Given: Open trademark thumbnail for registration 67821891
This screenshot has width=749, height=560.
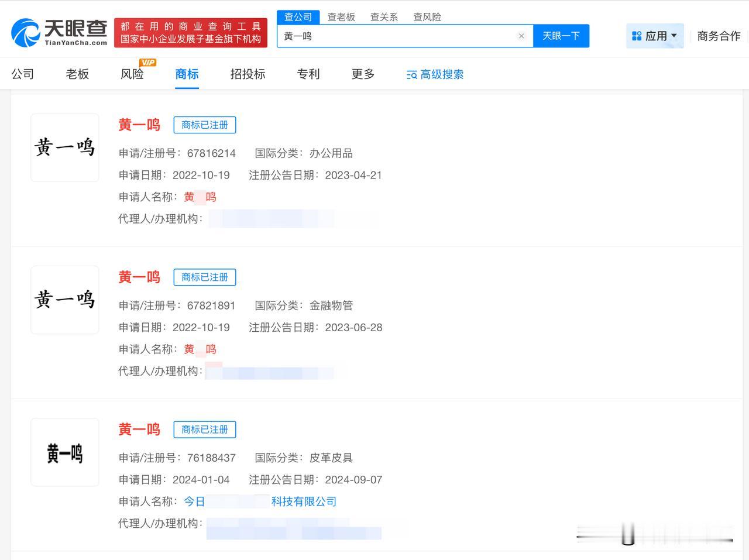Looking at the screenshot, I should click(65, 300).
